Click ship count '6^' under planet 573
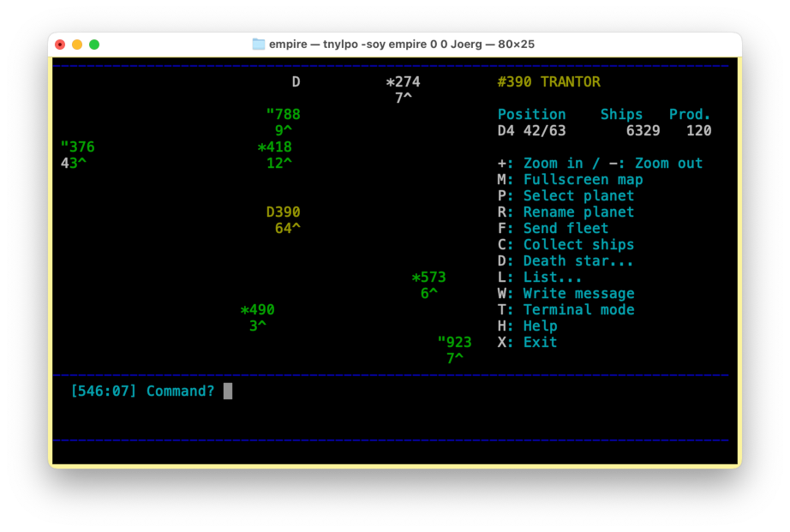Image resolution: width=790 pixels, height=532 pixels. click(428, 293)
